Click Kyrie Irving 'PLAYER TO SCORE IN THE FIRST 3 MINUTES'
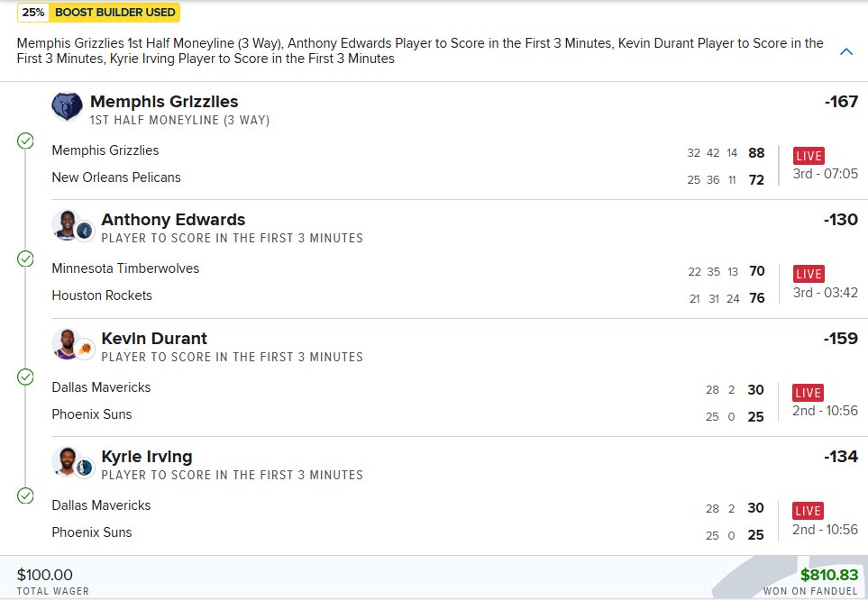868x600 pixels. 232,475
